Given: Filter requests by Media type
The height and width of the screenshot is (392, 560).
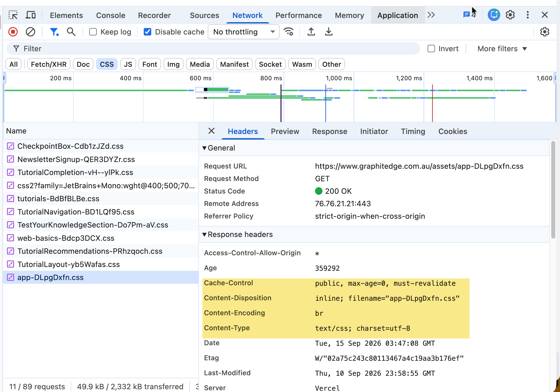Looking at the screenshot, I should pyautogui.click(x=200, y=64).
